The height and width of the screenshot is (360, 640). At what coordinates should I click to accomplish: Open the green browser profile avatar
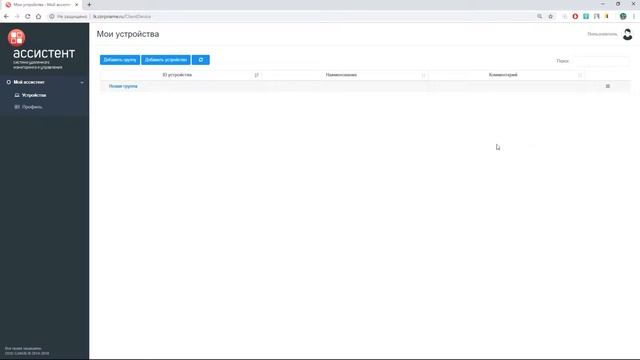623,16
